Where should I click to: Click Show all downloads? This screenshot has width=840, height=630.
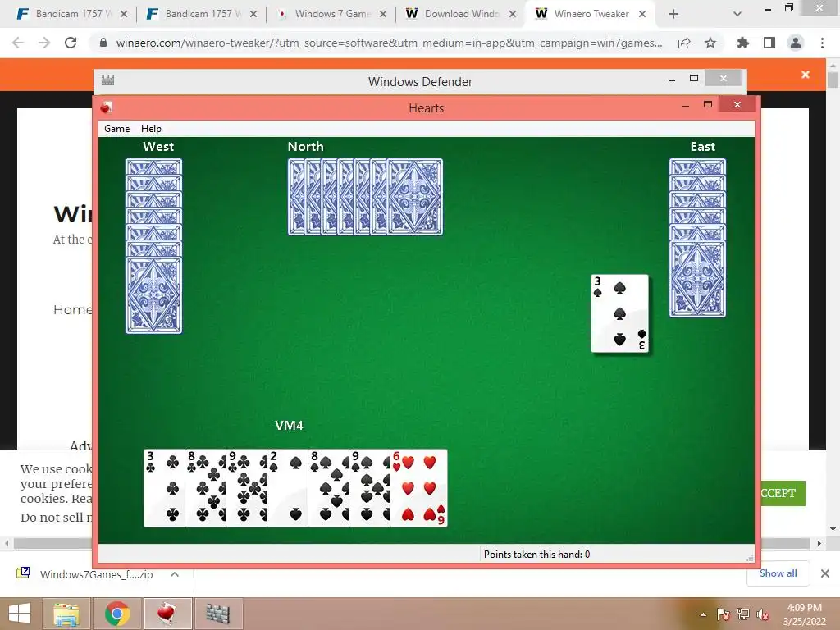tap(778, 573)
